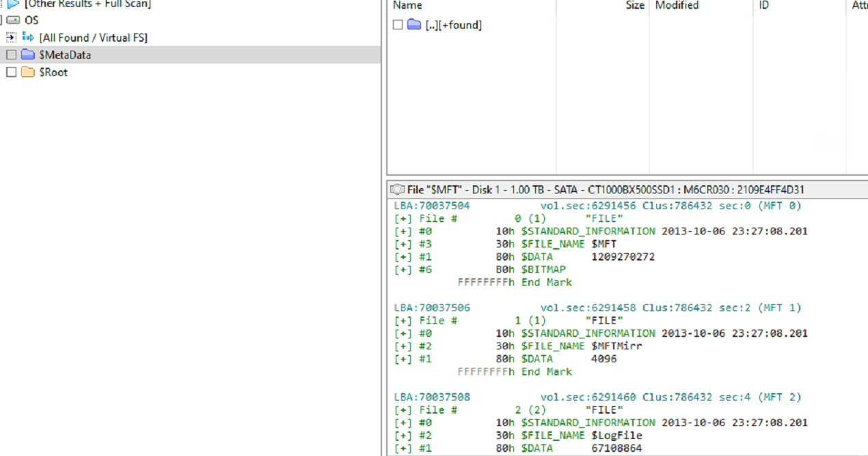Expand the $FILE_NAME $MFTMirr attribute

tap(404, 346)
